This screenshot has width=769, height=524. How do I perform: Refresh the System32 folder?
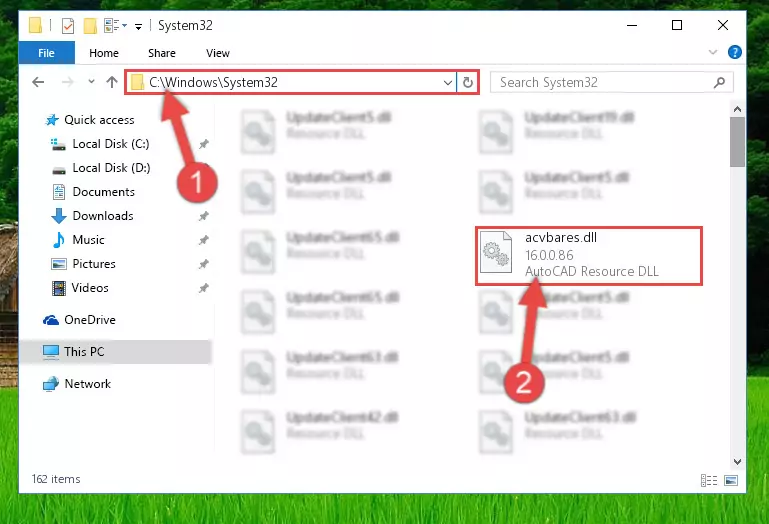[x=468, y=82]
